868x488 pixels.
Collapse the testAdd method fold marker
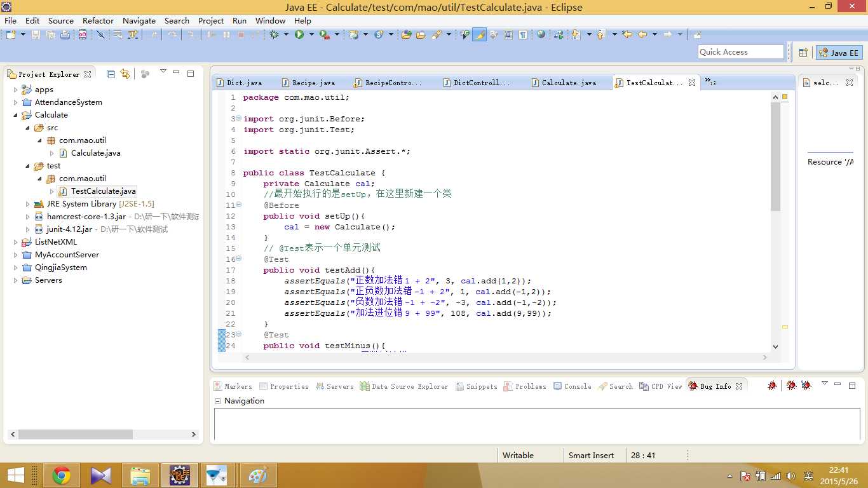pos(239,259)
